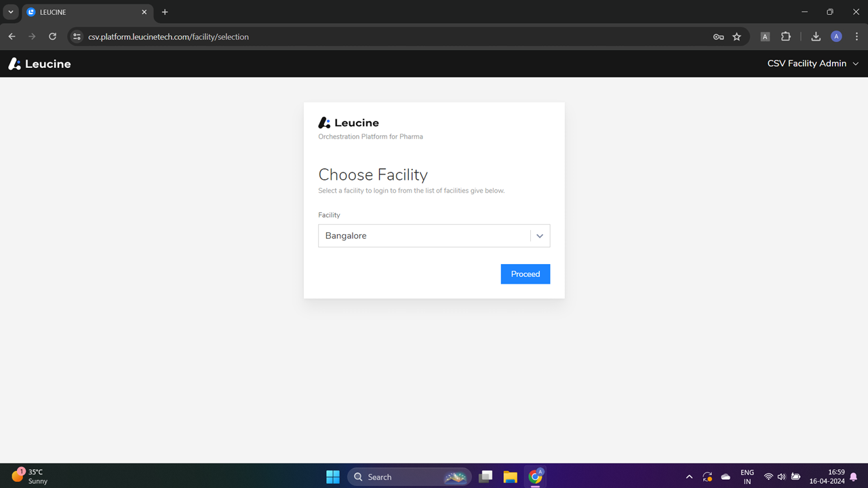Show hidden system tray icons

pos(689,477)
